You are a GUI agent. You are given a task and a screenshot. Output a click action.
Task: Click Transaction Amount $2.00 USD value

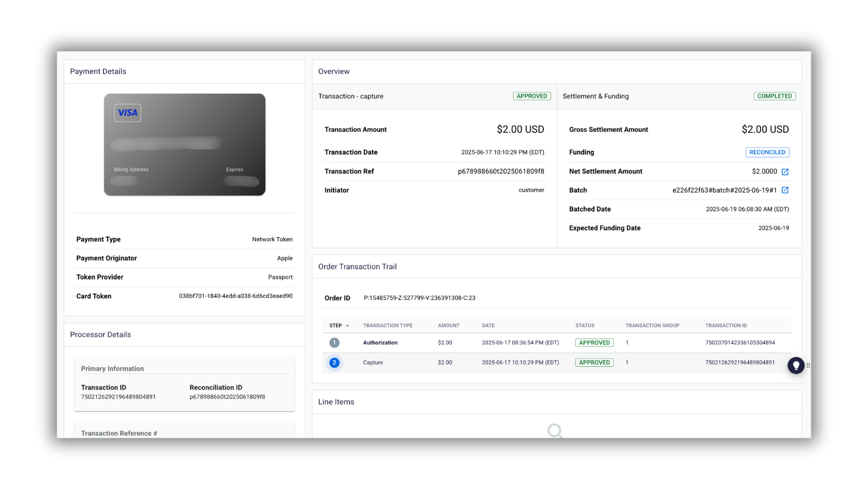pyautogui.click(x=520, y=130)
